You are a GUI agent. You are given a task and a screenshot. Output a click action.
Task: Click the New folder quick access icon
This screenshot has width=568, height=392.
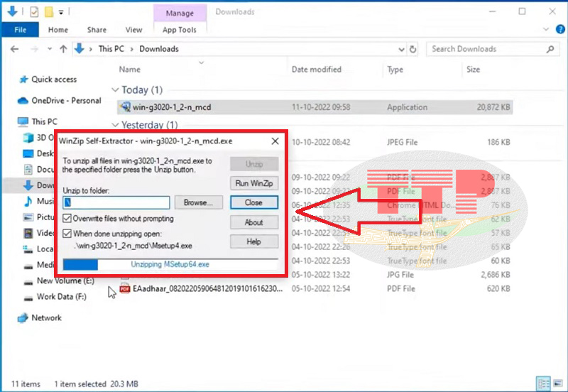[49, 12]
